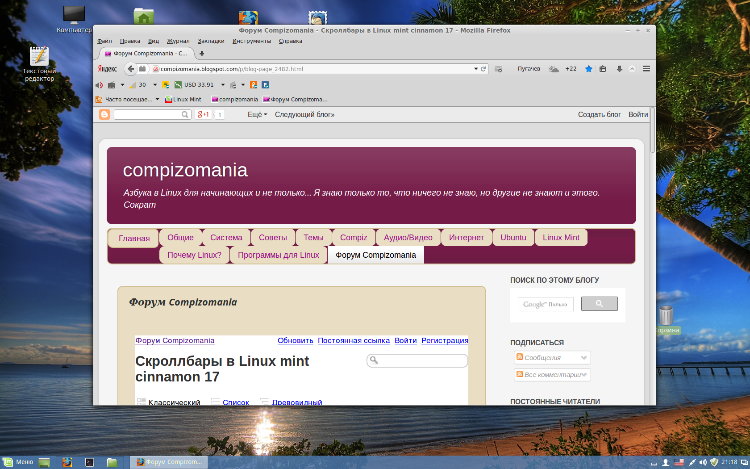
Task: Expand the 'Все комментарии' subscription dropdown
Action: 551,375
